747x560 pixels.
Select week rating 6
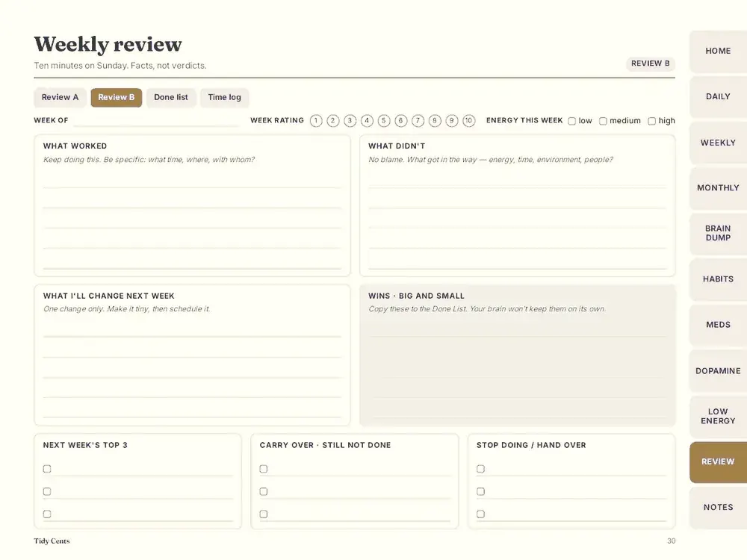(400, 121)
